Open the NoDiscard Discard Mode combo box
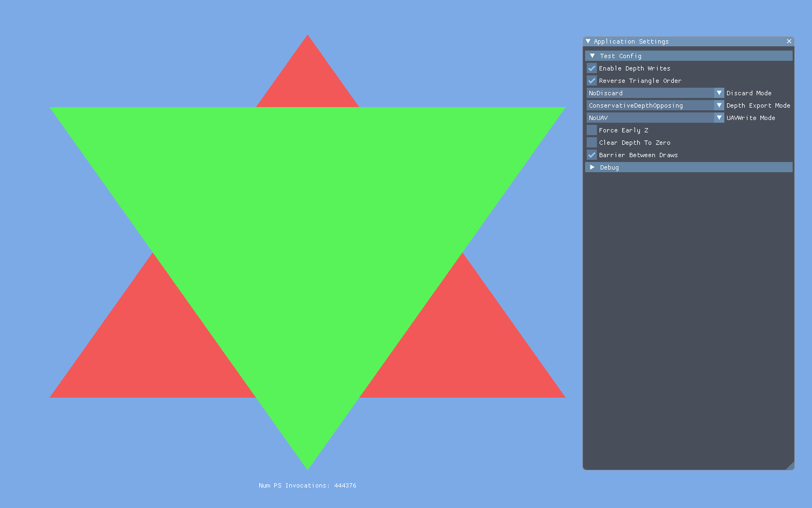 click(x=656, y=93)
